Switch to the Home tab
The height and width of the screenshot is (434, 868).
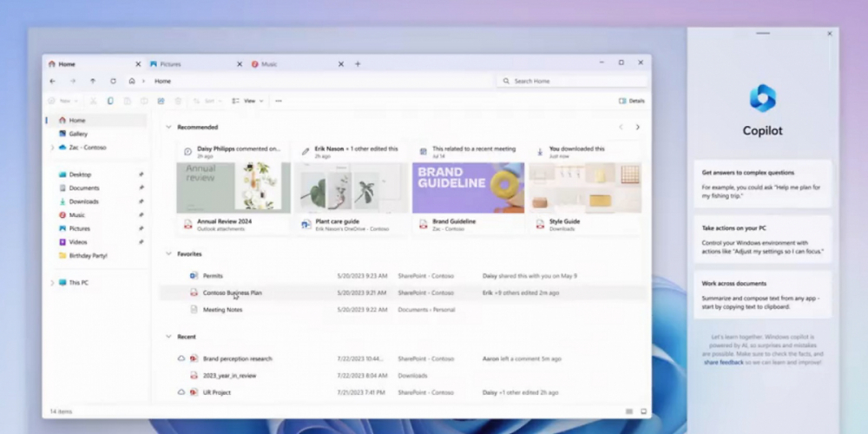click(94, 64)
